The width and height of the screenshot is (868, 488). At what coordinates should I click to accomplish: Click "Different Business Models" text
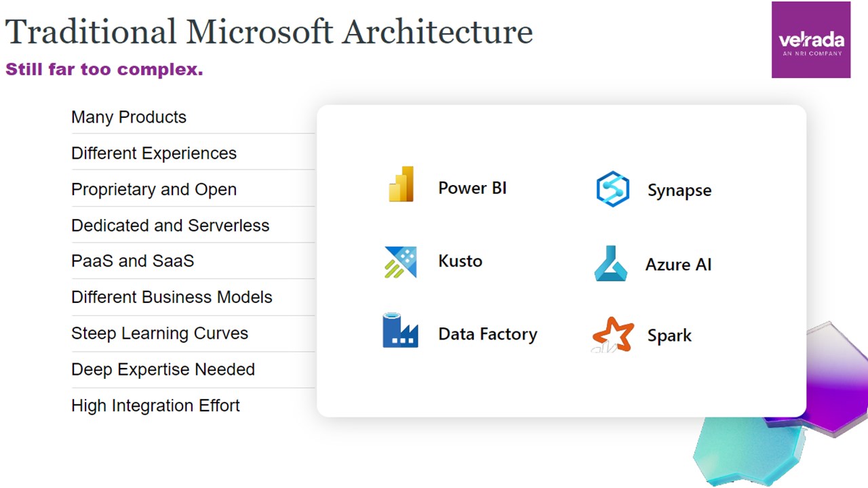(x=172, y=297)
